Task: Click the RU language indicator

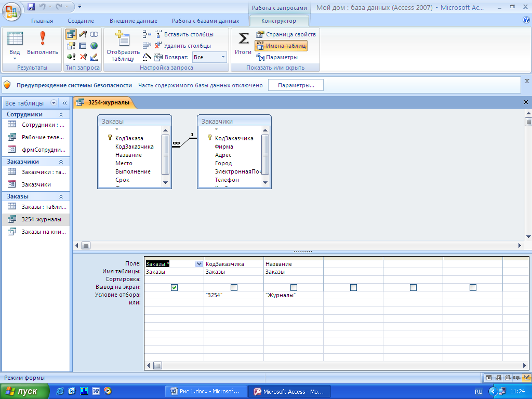Action: coord(478,392)
